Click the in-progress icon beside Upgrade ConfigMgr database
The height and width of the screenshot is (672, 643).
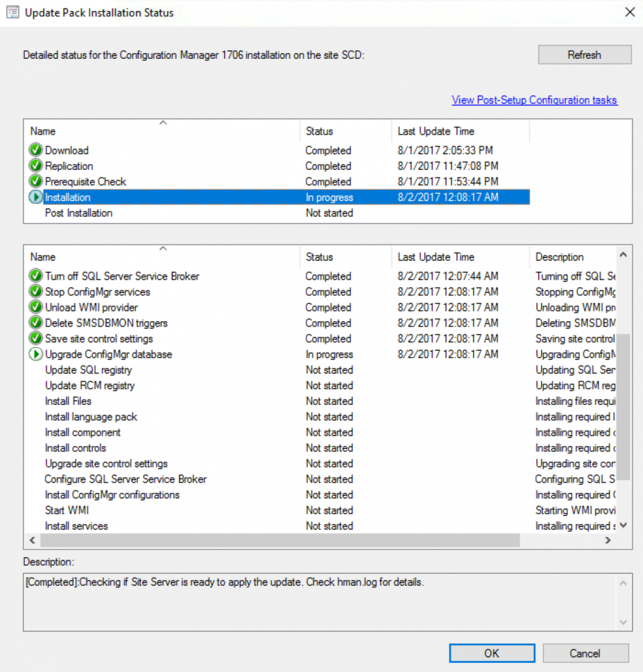click(x=35, y=354)
